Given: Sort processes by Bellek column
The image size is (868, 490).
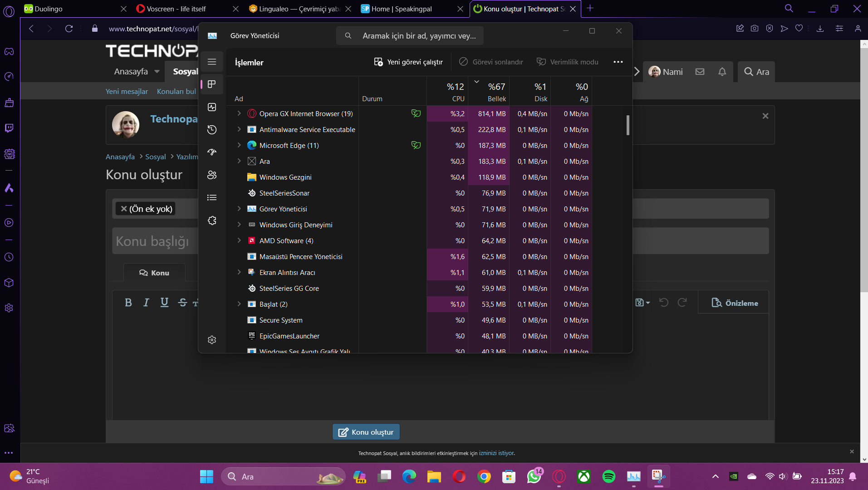Looking at the screenshot, I should [489, 91].
